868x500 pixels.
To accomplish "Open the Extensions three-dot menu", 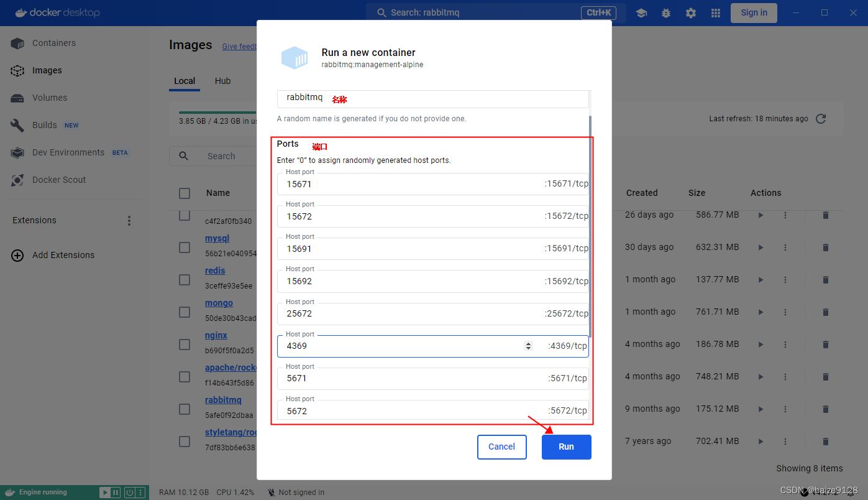I will 129,221.
